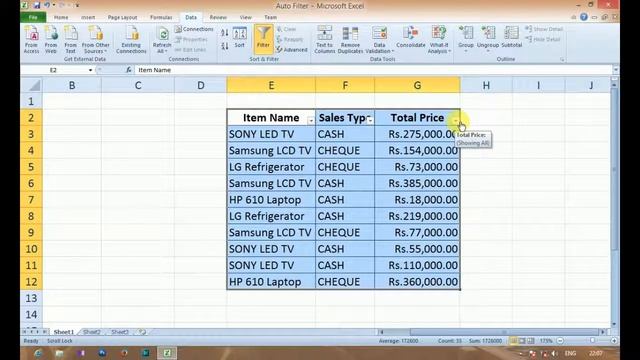Click the Text to Columns tool
640x360 pixels.
(x=325, y=40)
